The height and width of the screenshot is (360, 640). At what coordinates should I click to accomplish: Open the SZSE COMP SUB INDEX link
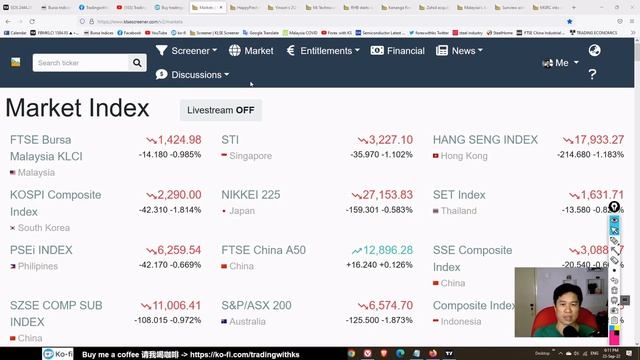56,313
